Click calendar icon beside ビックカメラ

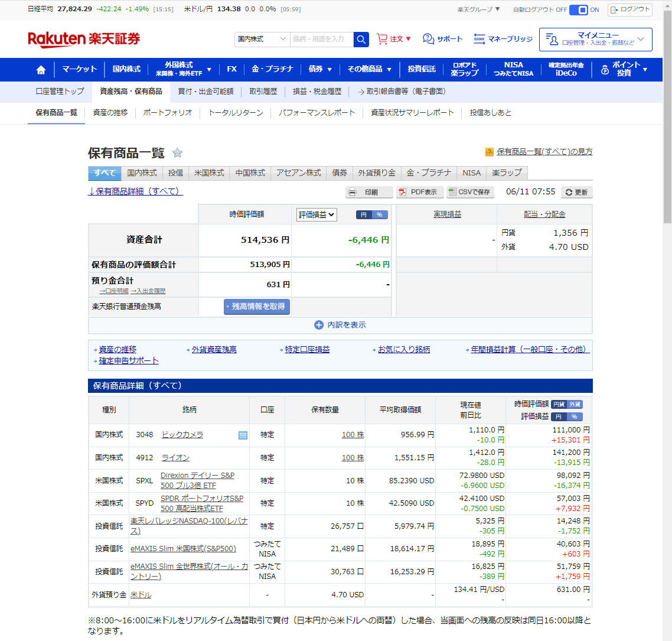(243, 435)
